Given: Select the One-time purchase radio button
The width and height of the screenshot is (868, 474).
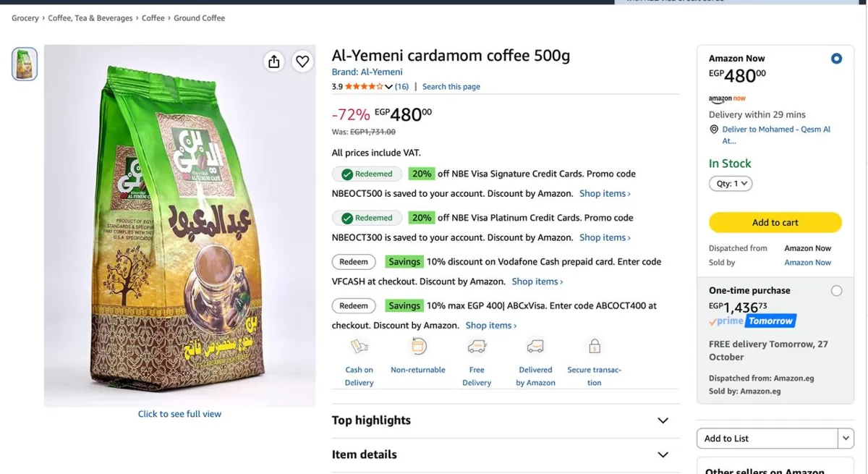Looking at the screenshot, I should coord(836,291).
